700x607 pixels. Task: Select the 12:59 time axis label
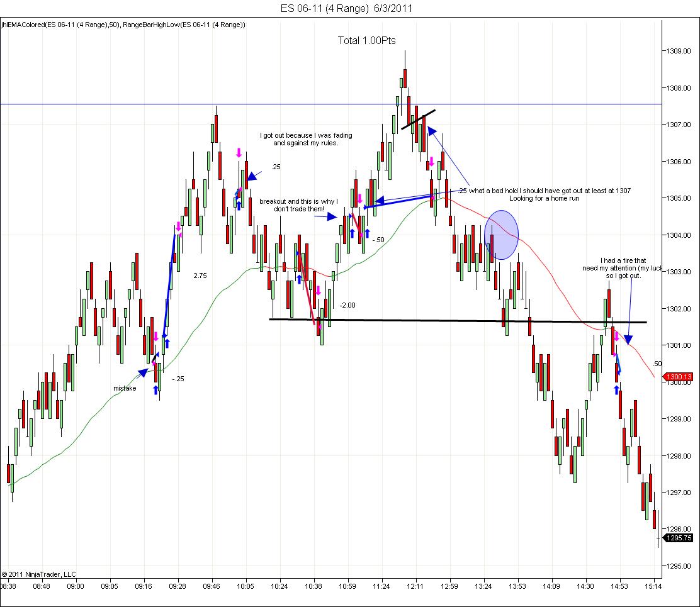click(x=449, y=586)
